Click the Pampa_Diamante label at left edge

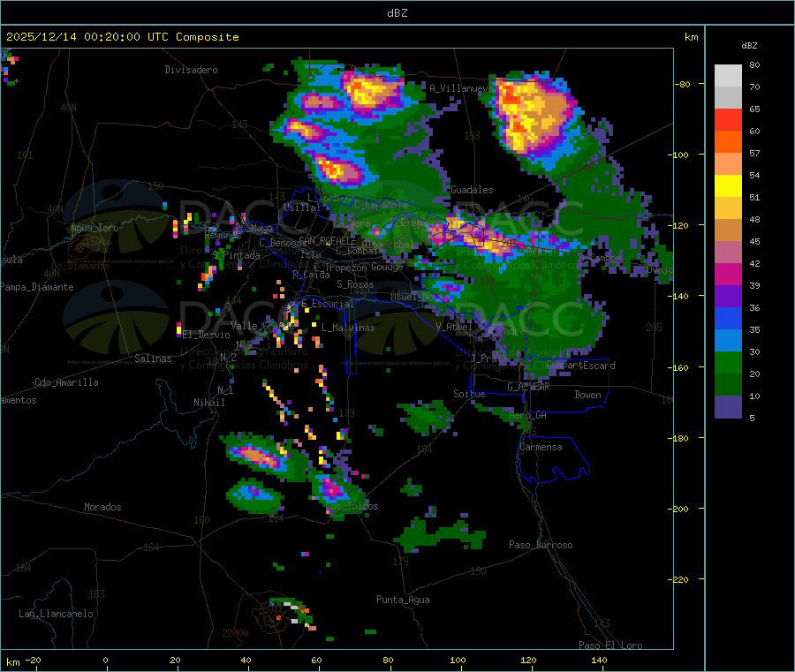click(30, 286)
